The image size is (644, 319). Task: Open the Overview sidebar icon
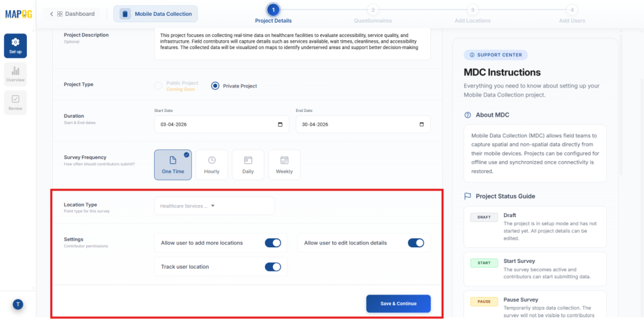15,74
